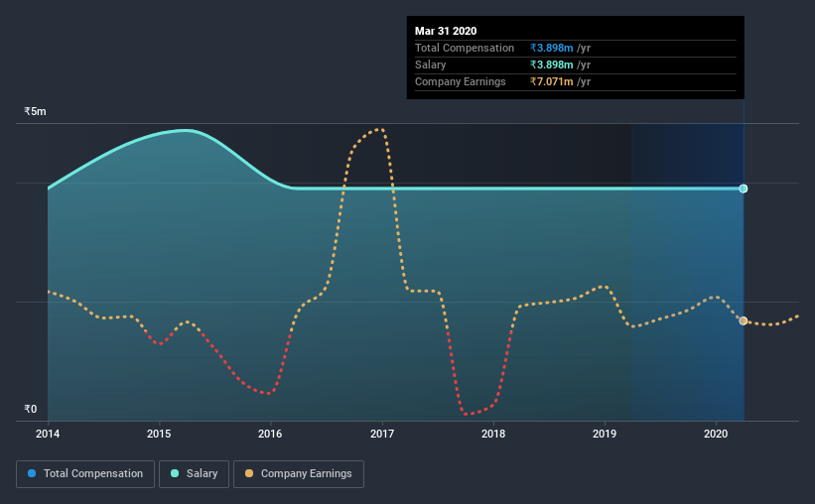Select the salary data point marker at Mar 2020
The image size is (815, 504).
(744, 189)
